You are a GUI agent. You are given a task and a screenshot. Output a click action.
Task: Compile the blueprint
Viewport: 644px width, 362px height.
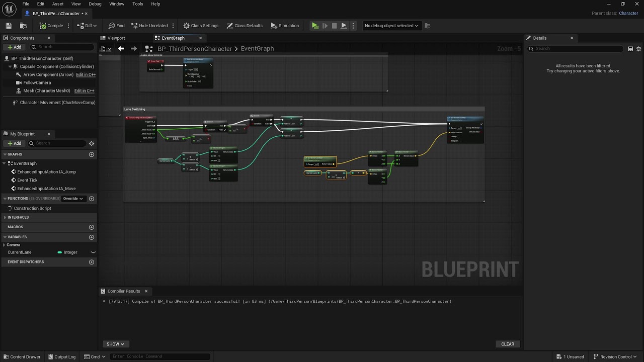52,26
